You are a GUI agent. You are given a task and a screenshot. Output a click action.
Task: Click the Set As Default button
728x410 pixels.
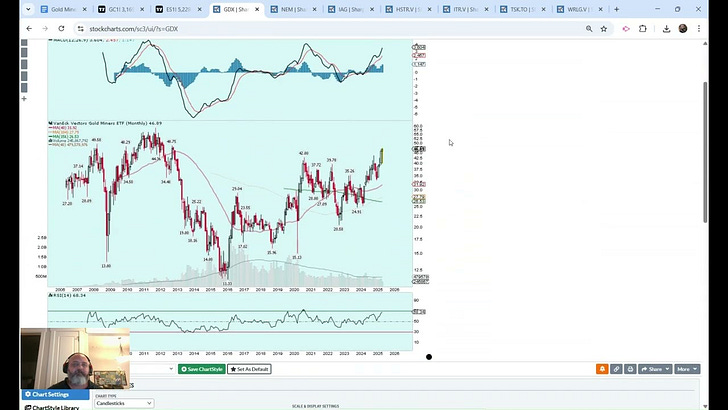coord(249,369)
